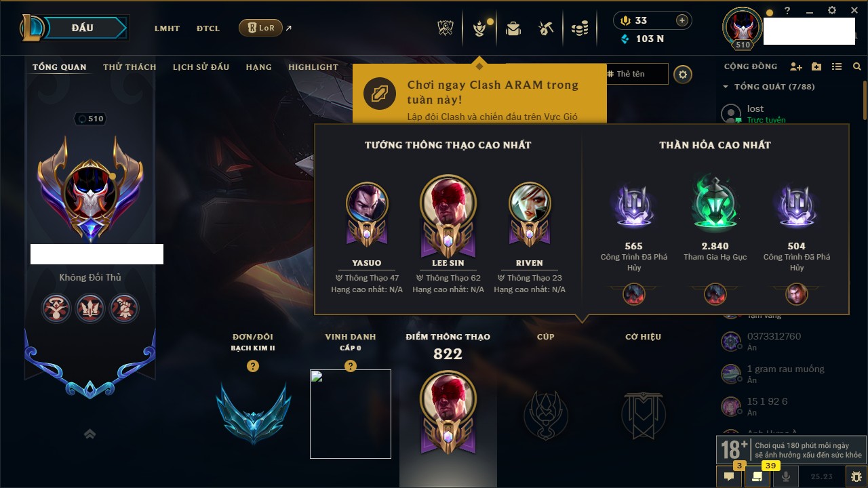Open the chat bubble icon

(x=730, y=476)
